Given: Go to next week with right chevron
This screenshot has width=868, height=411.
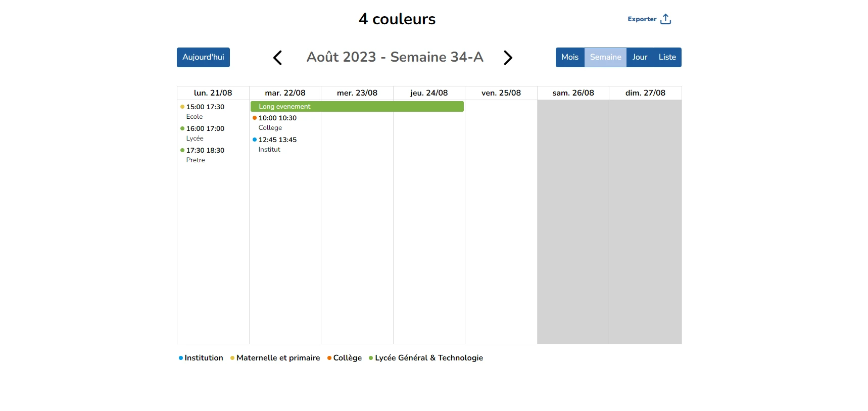Looking at the screenshot, I should (508, 58).
